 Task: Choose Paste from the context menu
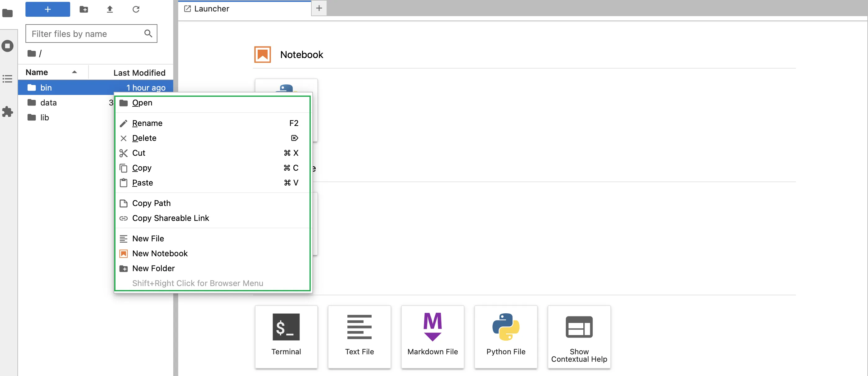(212, 183)
